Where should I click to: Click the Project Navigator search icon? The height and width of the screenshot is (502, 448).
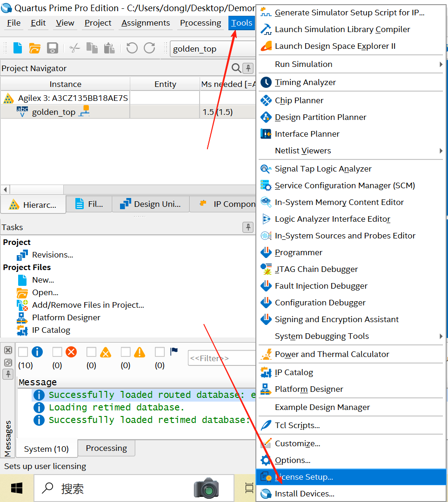pos(236,68)
